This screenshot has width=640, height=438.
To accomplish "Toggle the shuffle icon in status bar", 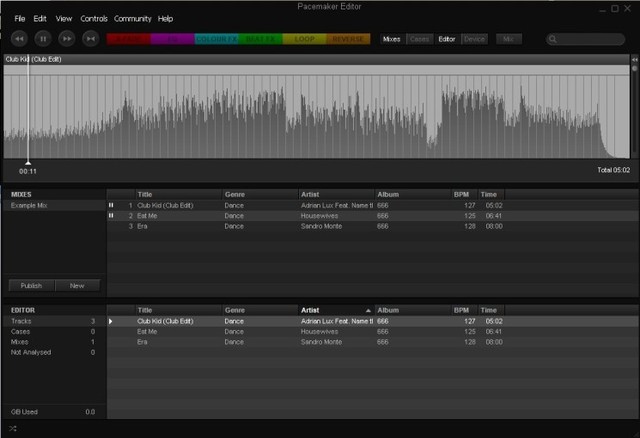I will [13, 429].
